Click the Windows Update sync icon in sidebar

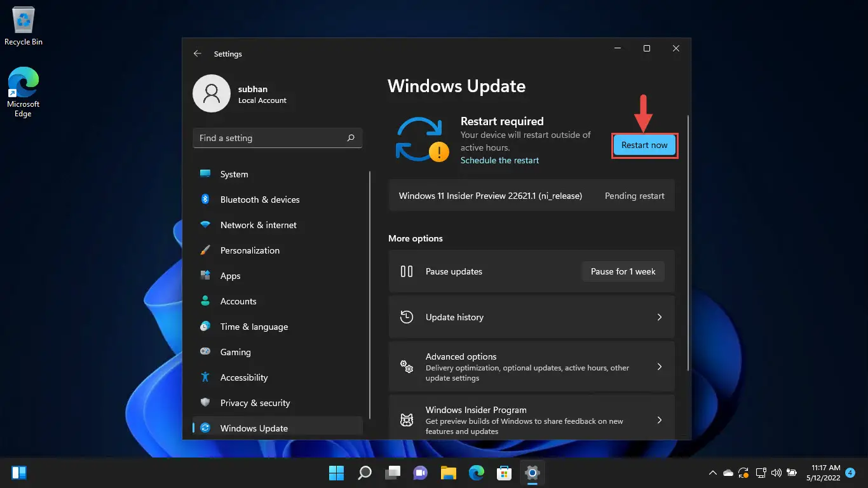coord(205,428)
